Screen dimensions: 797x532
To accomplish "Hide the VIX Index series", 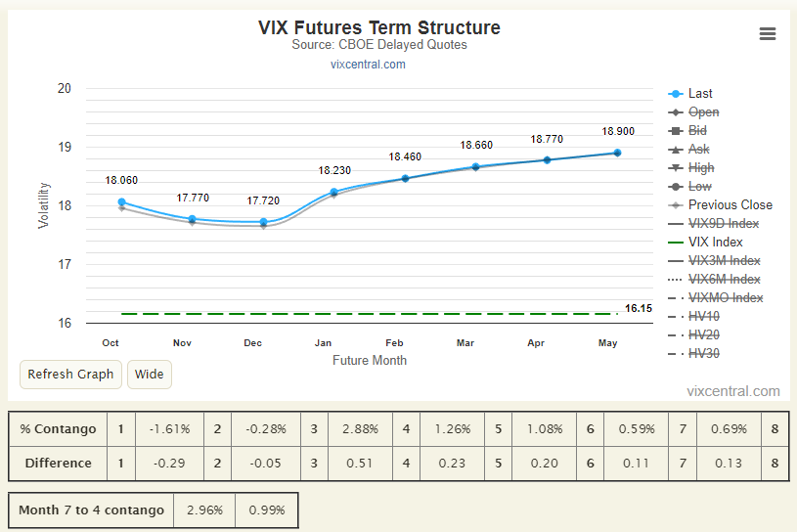I will coord(715,243).
